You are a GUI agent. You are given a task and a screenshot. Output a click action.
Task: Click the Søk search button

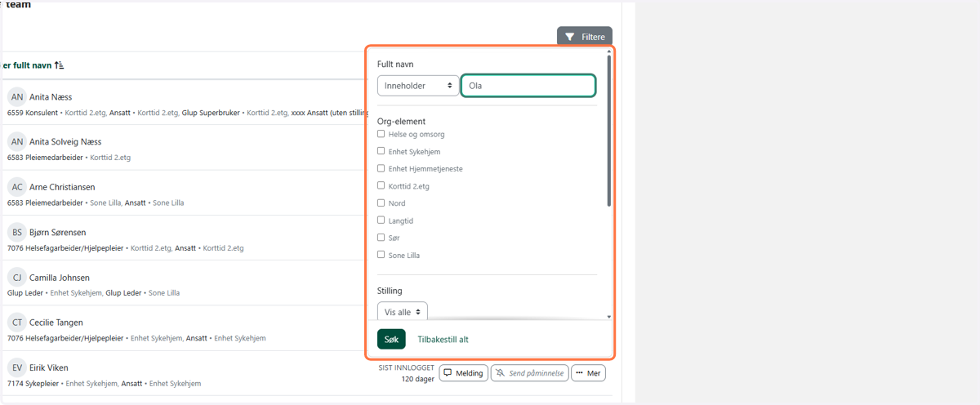(391, 339)
